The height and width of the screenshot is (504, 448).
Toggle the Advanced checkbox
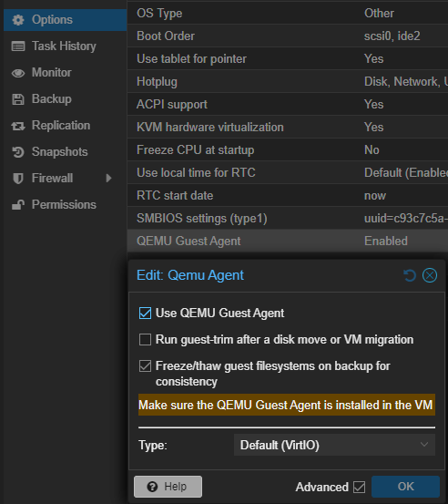click(359, 487)
